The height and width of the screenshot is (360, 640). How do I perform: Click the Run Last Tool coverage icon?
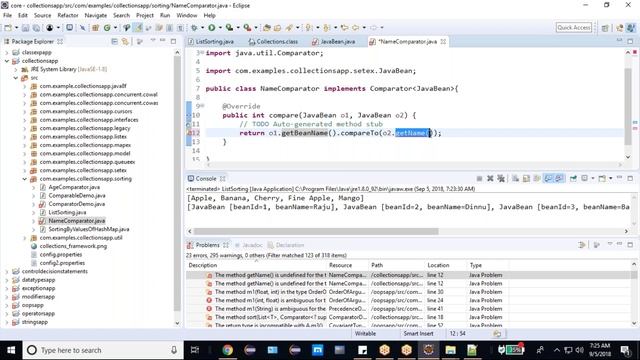(229, 28)
